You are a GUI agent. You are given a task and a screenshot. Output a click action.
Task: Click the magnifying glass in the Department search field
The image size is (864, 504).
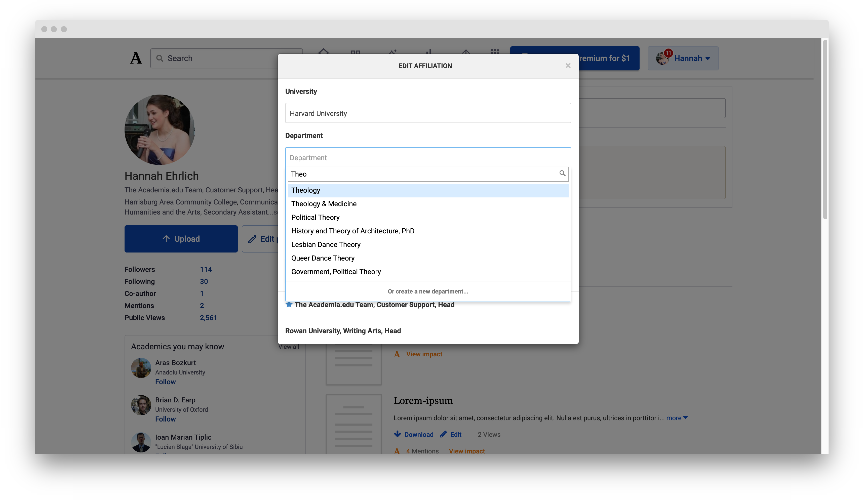(x=562, y=174)
